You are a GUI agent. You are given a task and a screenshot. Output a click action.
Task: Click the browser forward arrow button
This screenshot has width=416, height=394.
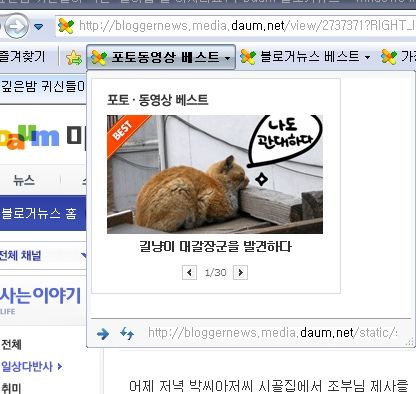pos(16,26)
